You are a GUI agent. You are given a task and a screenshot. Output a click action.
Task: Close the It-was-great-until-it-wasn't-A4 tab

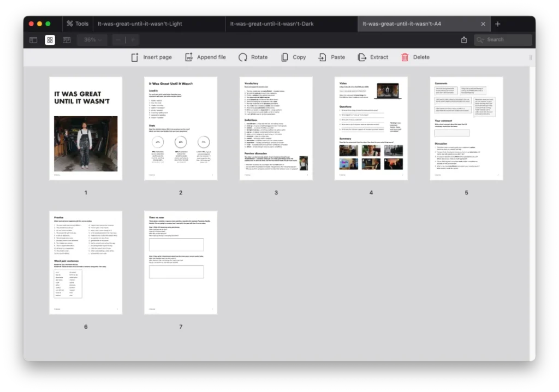(483, 24)
